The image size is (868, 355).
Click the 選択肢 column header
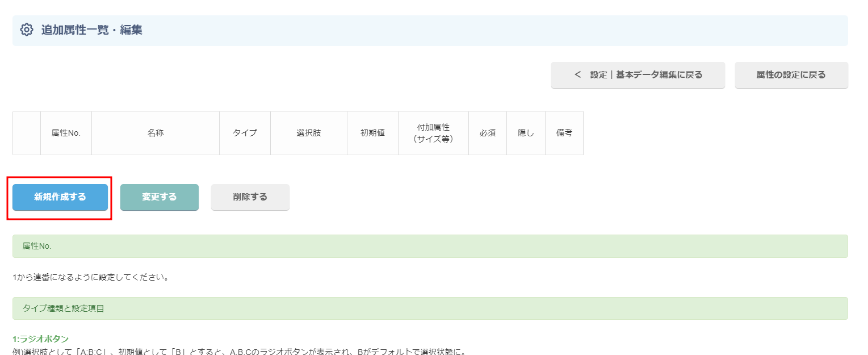click(309, 133)
